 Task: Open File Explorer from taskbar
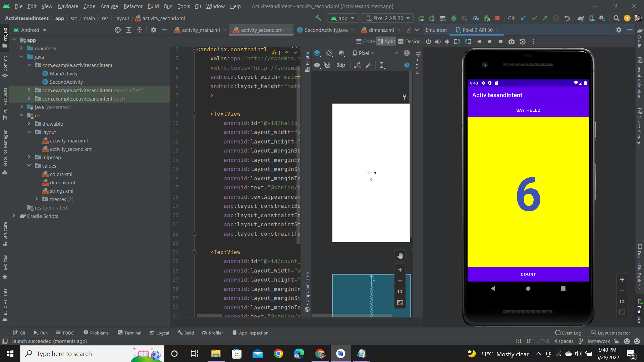pos(216,354)
